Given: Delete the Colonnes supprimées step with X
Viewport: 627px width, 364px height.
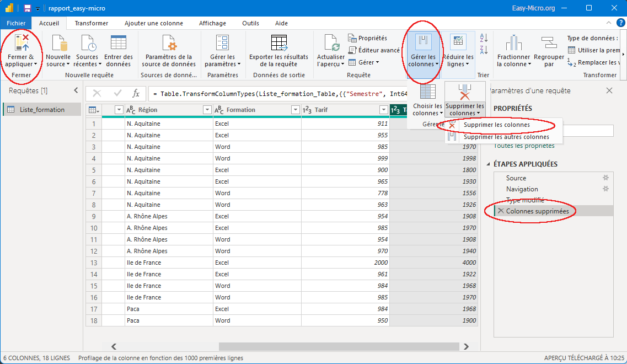Looking at the screenshot, I should (501, 211).
